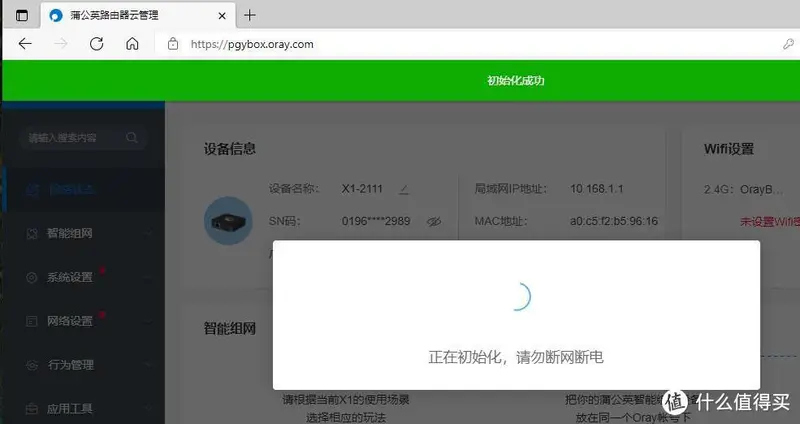Click the 未设置Wifi密码 red warning link
Viewport: 800px width, 424px height.
(769, 221)
